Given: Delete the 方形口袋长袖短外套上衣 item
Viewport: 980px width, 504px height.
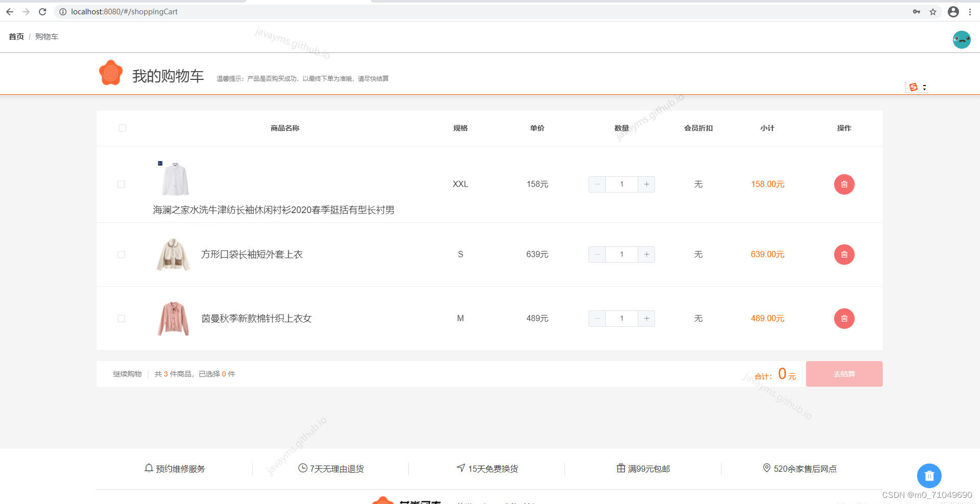Looking at the screenshot, I should (x=843, y=254).
